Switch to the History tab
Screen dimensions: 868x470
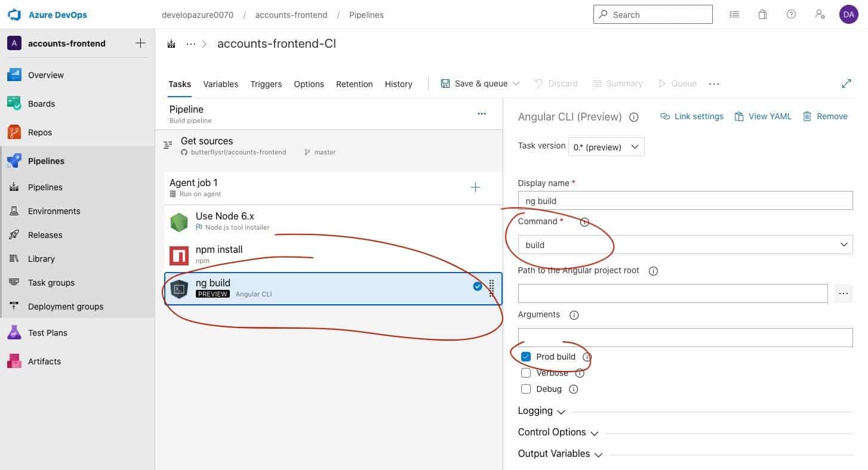tap(398, 84)
